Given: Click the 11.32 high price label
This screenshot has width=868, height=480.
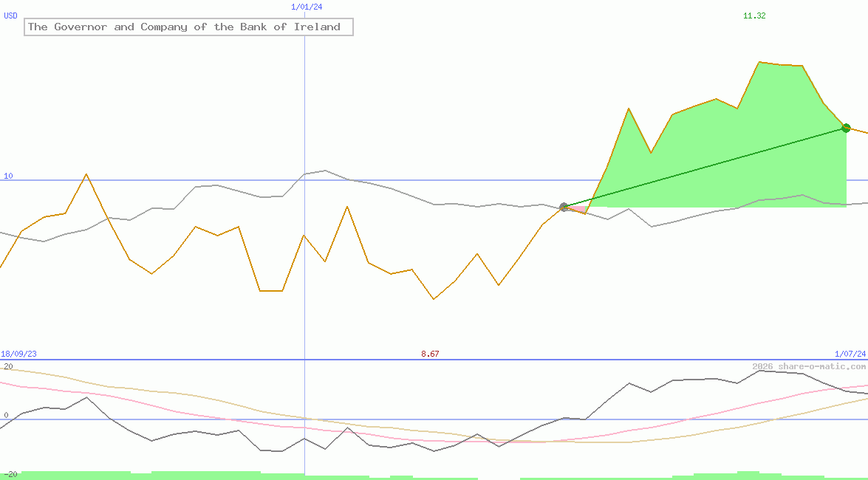Looking at the screenshot, I should click(x=754, y=16).
